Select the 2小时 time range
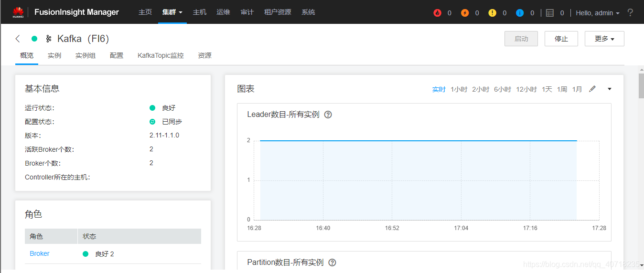 tap(481, 89)
